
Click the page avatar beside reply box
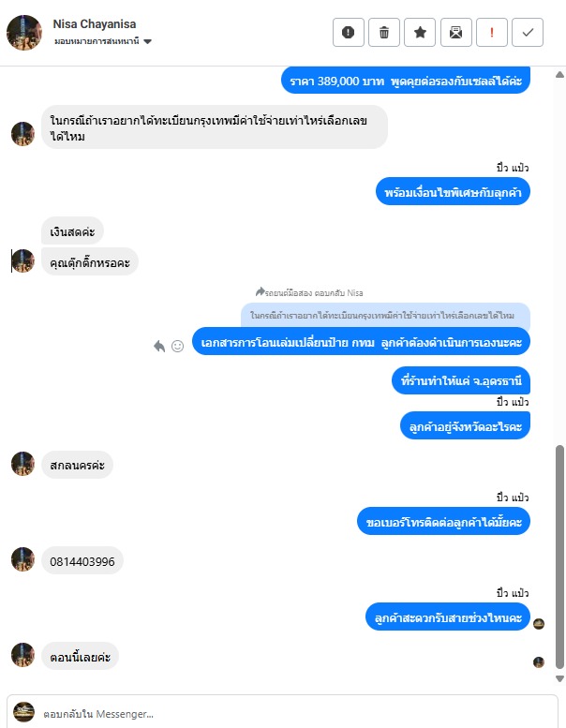[23, 712]
